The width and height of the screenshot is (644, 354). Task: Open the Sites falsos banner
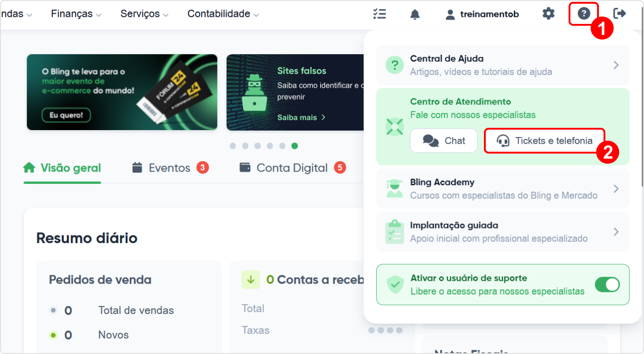(x=295, y=92)
